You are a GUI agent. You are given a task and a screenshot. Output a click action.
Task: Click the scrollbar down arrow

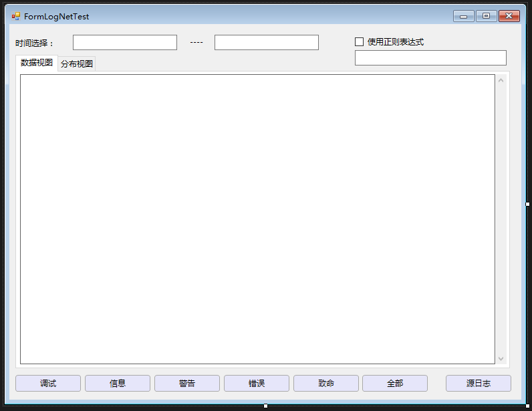(x=501, y=358)
